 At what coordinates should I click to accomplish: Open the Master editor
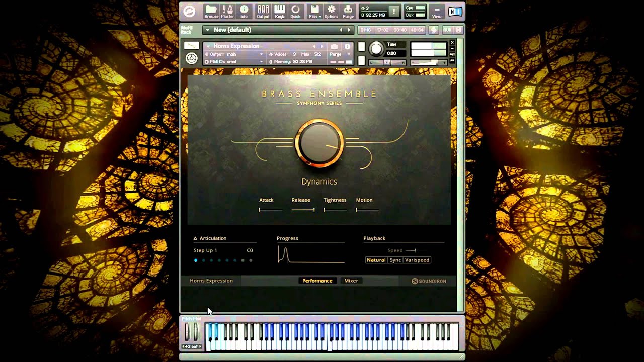coord(227,11)
